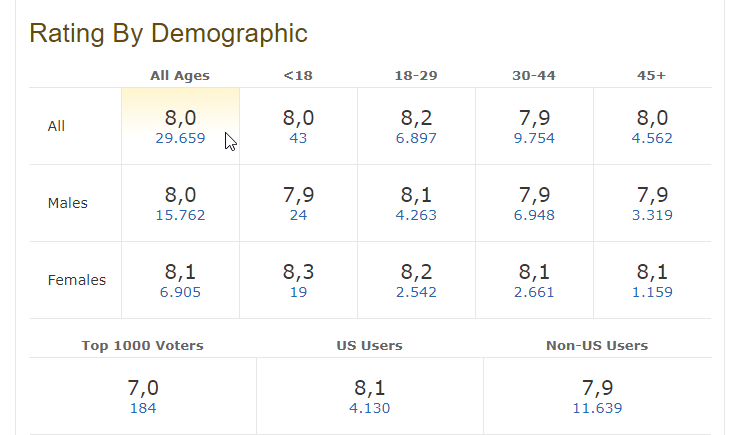Select Males 30-44 count 6.948

pos(534,215)
